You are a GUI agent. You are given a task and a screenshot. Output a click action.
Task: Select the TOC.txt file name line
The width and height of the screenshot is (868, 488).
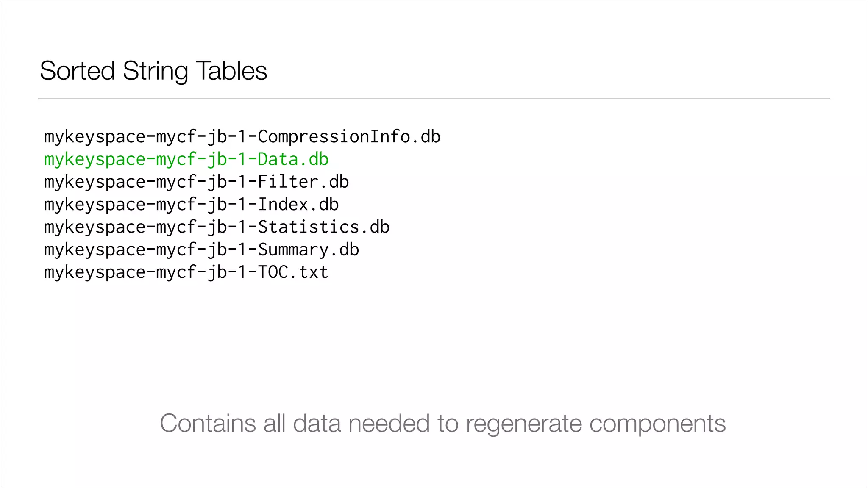click(x=186, y=272)
